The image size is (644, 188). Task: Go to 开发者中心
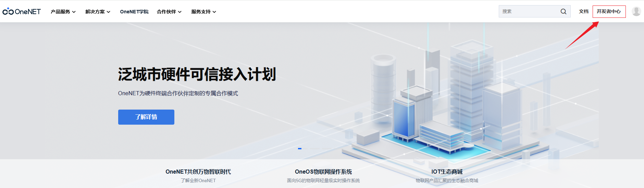point(609,11)
